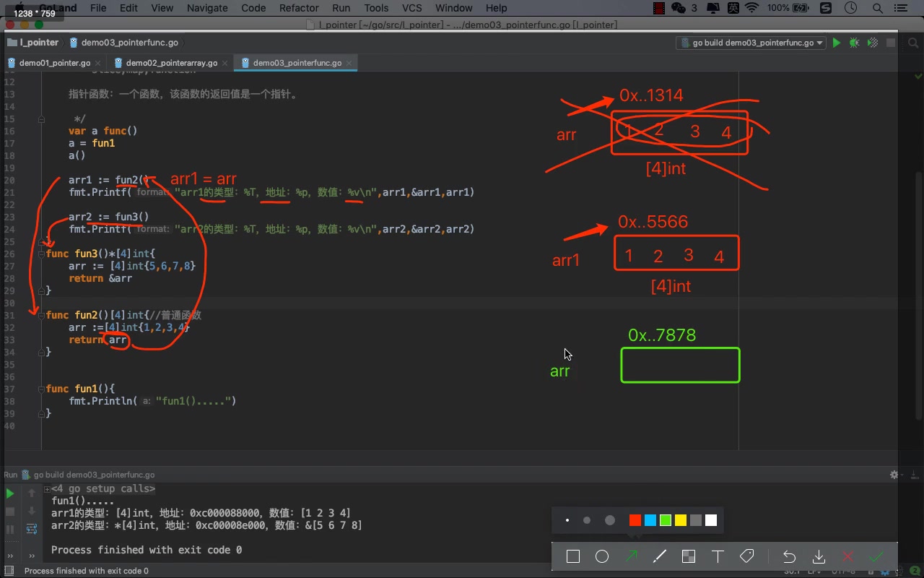
Task: Select the mosaic blur tool
Action: point(689,556)
